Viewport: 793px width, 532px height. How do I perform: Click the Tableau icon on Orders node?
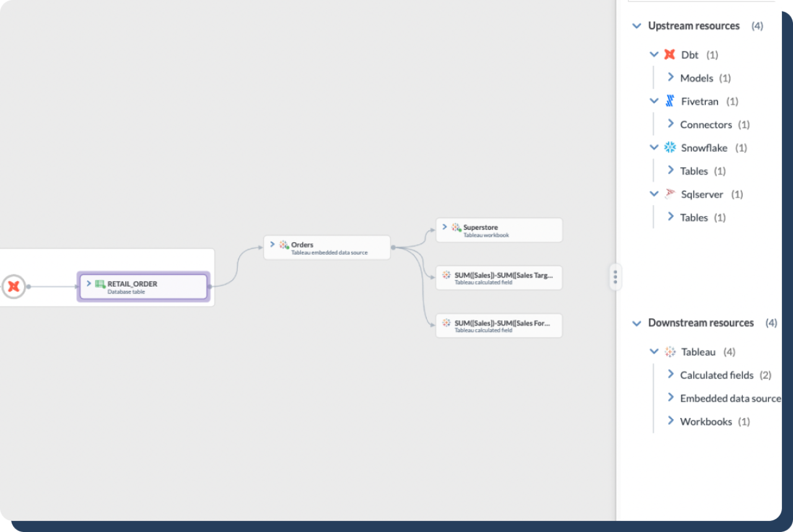284,245
